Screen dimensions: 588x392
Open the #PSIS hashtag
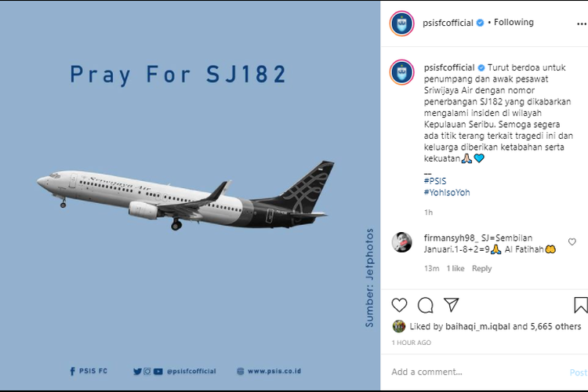coord(434,181)
